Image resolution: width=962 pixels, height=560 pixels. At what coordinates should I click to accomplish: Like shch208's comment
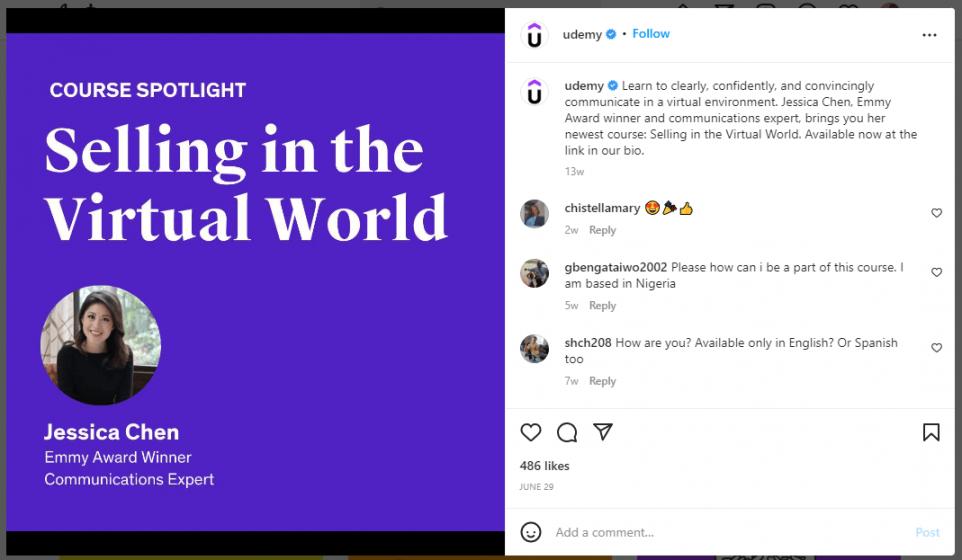(x=937, y=348)
